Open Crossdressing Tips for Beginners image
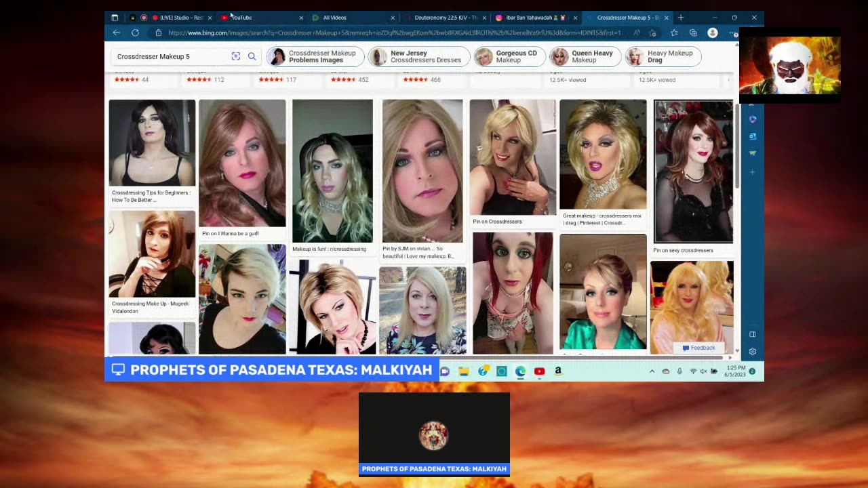 tap(152, 142)
